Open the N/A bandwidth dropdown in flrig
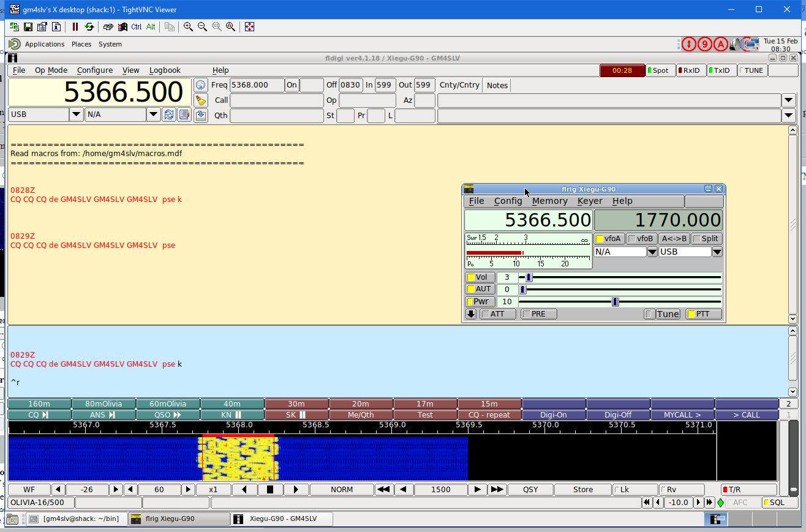 [x=652, y=251]
